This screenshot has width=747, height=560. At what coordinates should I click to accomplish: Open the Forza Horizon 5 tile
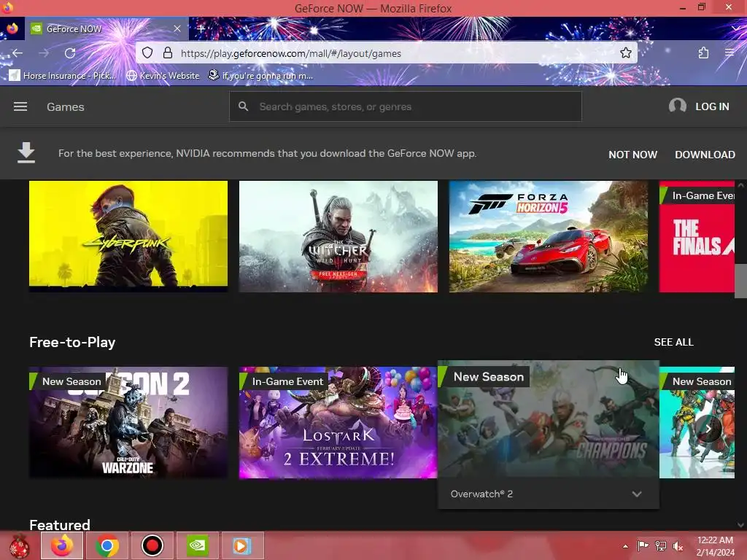point(549,236)
